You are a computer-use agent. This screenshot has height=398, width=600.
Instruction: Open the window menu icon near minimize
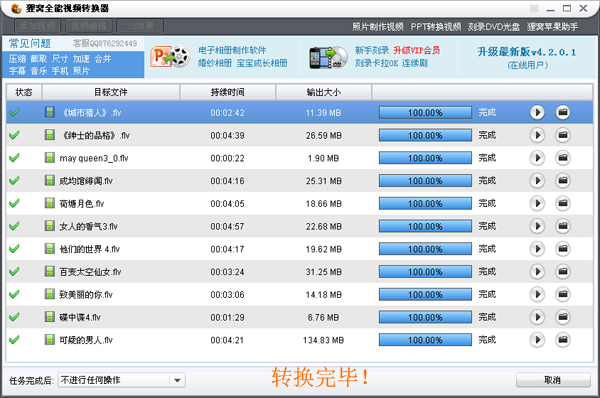pyautogui.click(x=534, y=8)
